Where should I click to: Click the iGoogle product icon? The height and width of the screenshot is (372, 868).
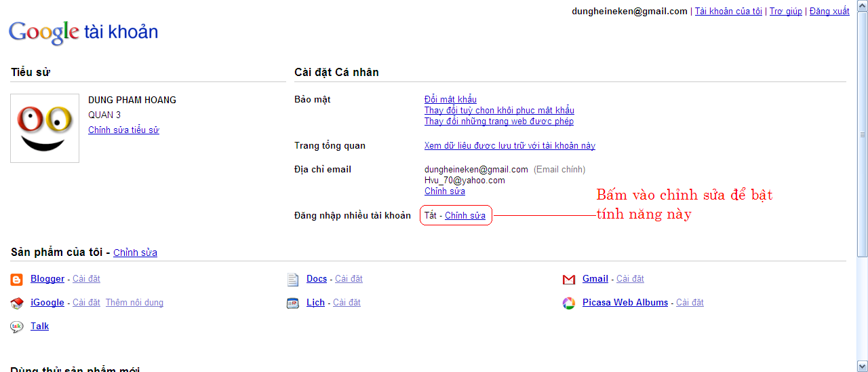tap(17, 303)
